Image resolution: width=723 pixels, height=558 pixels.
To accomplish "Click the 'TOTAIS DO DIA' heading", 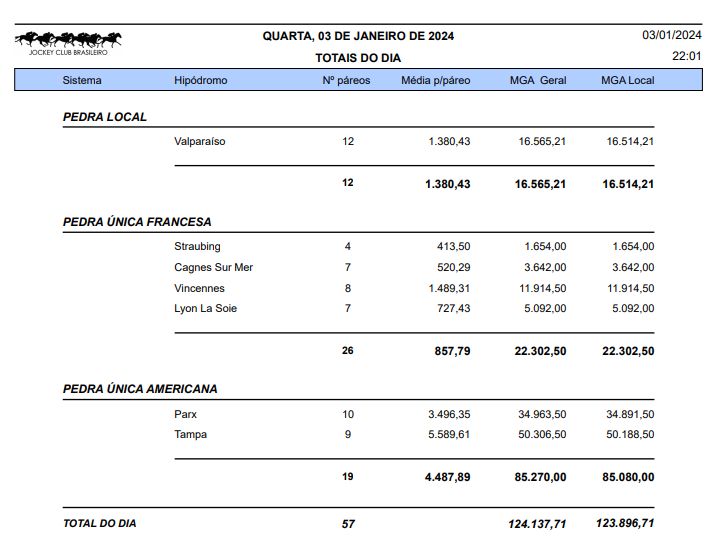I will pos(358,58).
